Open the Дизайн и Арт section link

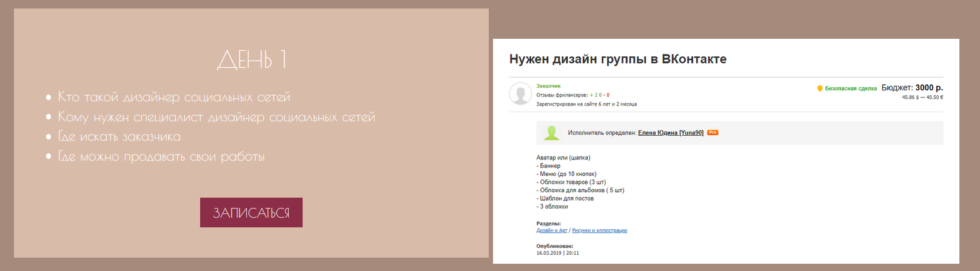point(552,230)
